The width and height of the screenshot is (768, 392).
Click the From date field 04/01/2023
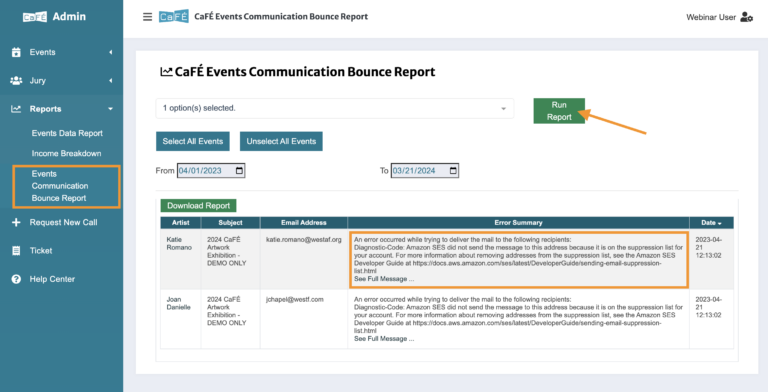pyautogui.click(x=211, y=171)
